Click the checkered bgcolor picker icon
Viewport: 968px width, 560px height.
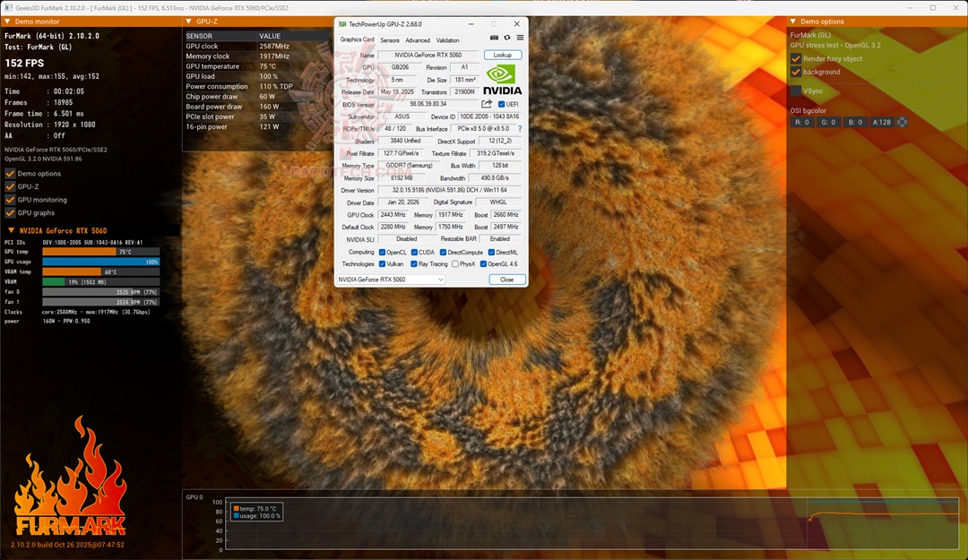902,122
